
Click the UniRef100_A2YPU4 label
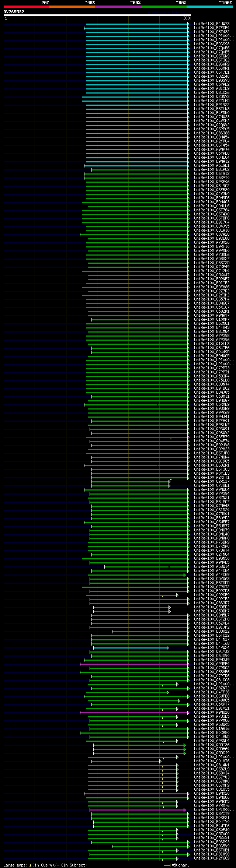212,141
